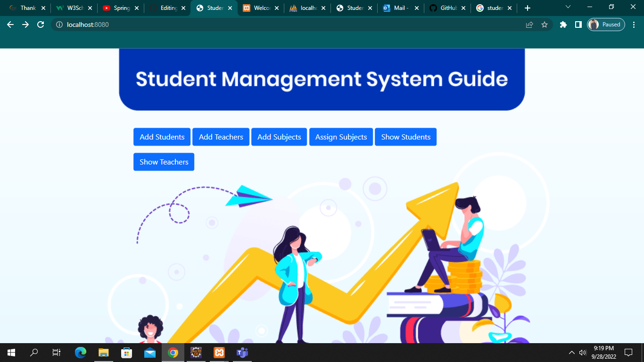This screenshot has height=362, width=644.
Task: Show hidden system tray icons
Action: 572,353
